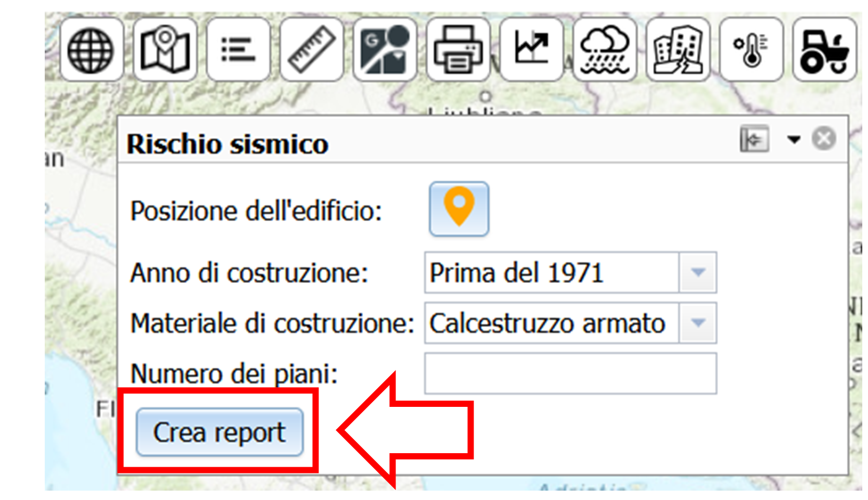
Task: Close the Rischio sismico panel
Action: pyautogui.click(x=824, y=139)
